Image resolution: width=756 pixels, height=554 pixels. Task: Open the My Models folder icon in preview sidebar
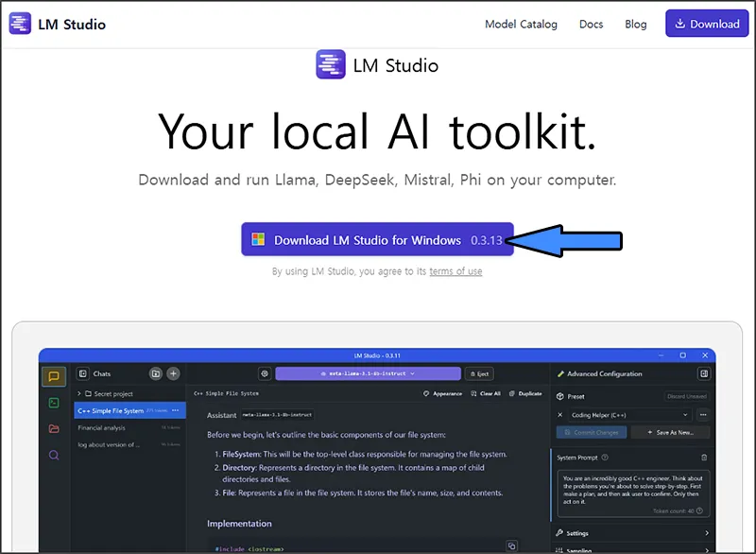pos(54,428)
